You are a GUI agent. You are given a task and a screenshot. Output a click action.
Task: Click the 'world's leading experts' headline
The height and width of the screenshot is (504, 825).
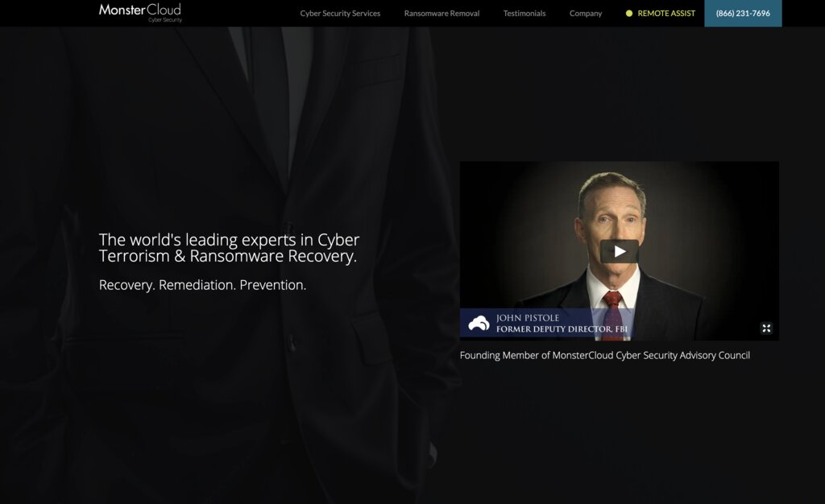pyautogui.click(x=229, y=247)
